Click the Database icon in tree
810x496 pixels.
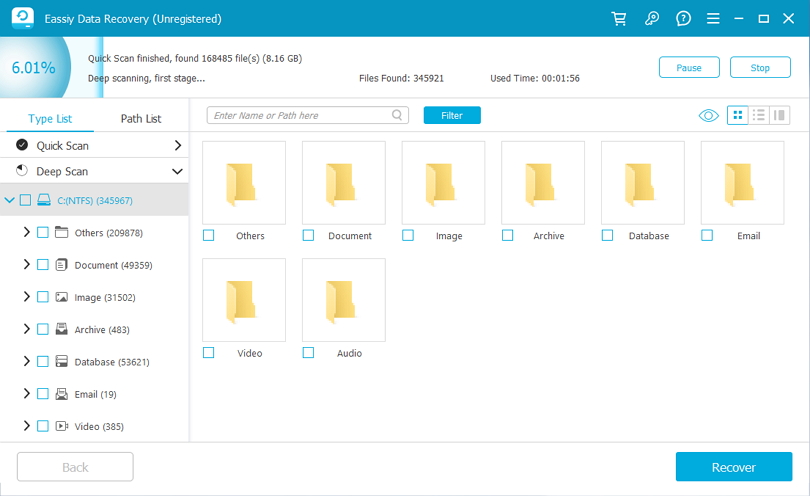[x=61, y=361]
